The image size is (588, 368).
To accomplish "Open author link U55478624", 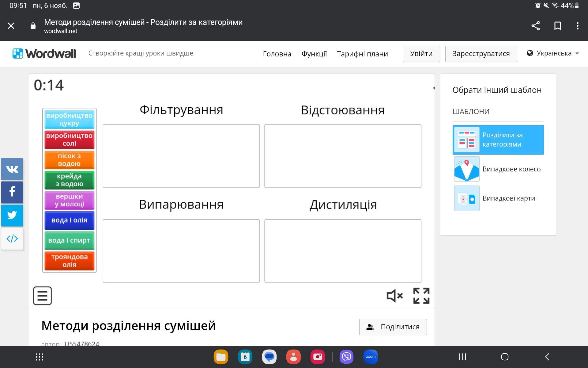I will click(82, 343).
